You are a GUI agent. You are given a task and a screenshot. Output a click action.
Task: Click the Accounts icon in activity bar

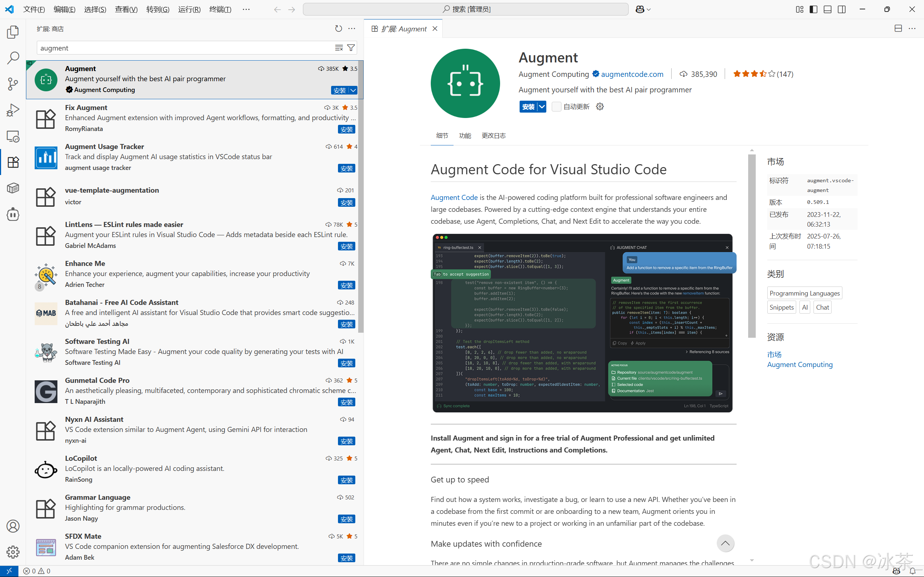click(13, 526)
